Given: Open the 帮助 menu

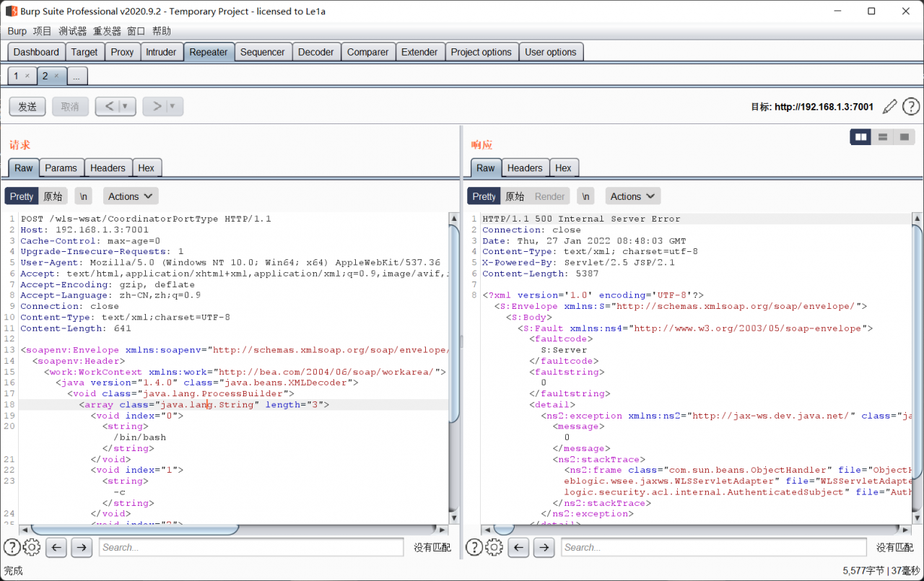Looking at the screenshot, I should pos(162,31).
